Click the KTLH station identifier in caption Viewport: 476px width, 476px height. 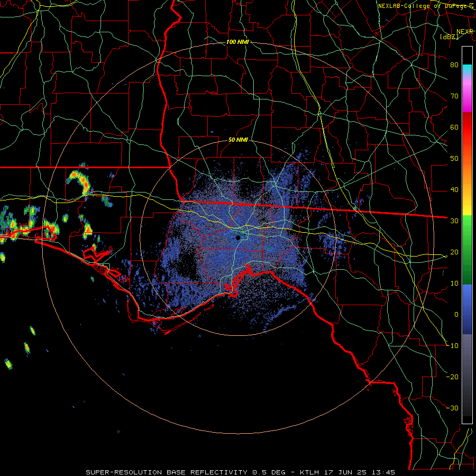(x=310, y=472)
